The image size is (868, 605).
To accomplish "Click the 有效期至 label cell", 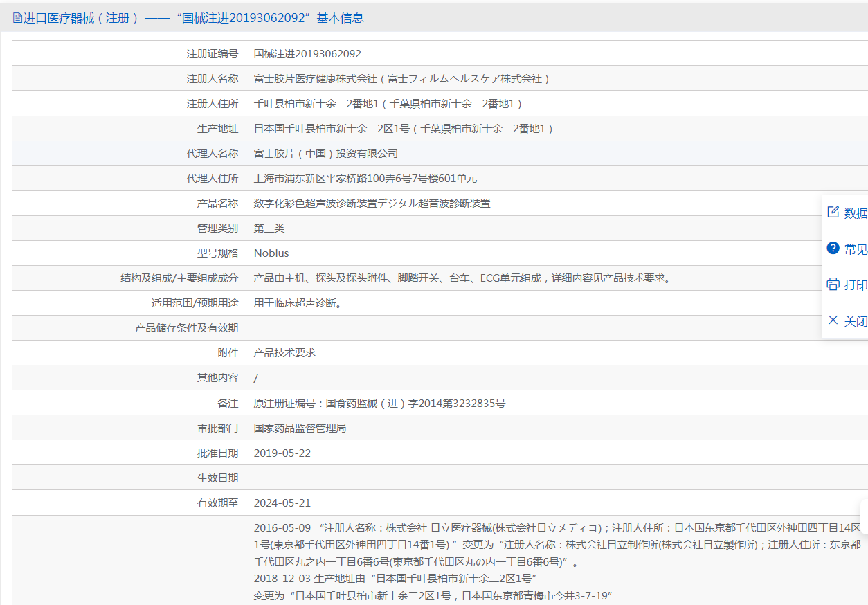I will click(129, 503).
